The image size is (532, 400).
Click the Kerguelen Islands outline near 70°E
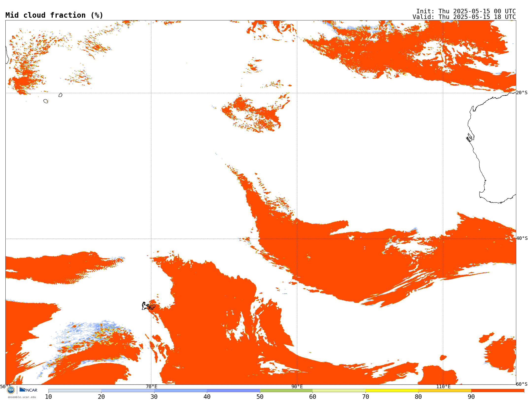click(149, 306)
